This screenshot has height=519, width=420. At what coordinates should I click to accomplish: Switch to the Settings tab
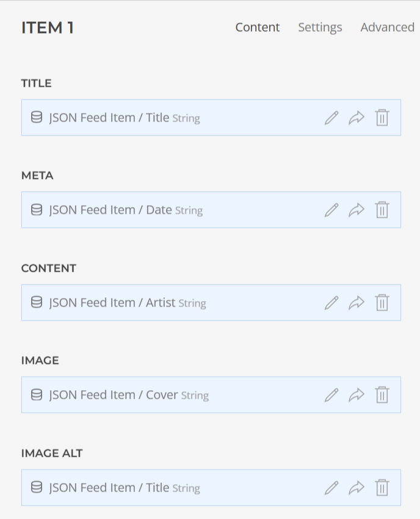(x=320, y=27)
